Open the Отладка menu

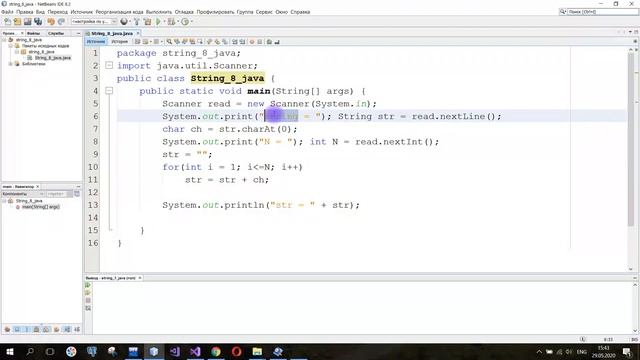pos(184,12)
